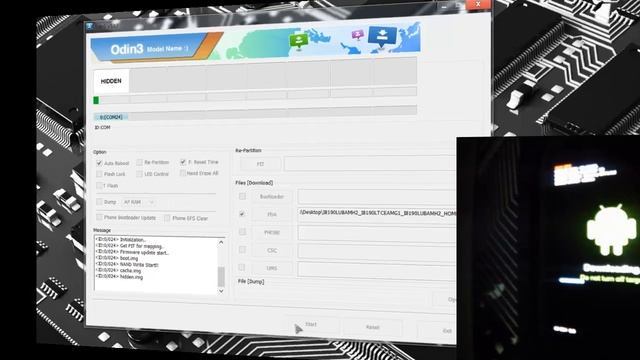The image size is (640, 360).
Task: Tick the checkbox beside the PHONE button
Action: click(x=242, y=232)
